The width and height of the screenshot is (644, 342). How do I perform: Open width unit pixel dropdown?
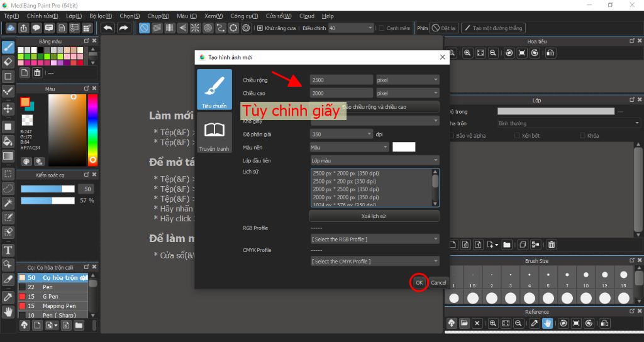tap(408, 80)
